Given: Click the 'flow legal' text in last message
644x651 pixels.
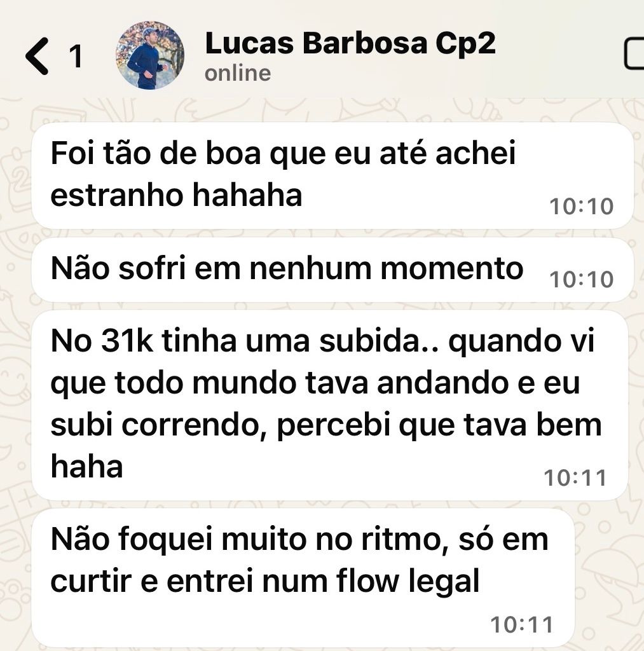Looking at the screenshot, I should [408, 581].
